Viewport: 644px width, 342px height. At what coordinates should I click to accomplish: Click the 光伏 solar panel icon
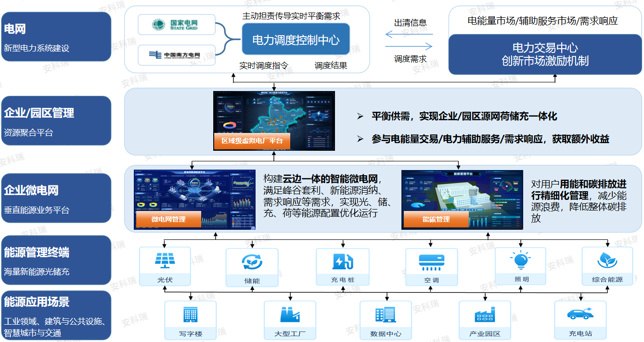(165, 261)
